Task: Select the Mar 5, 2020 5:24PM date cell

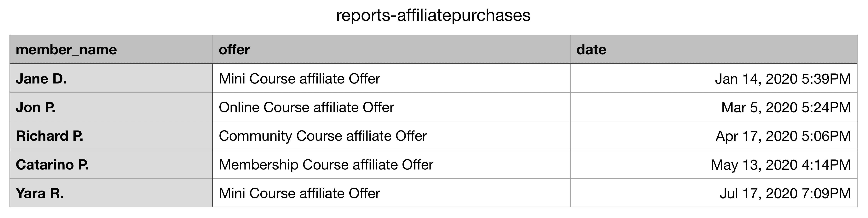Action: click(x=714, y=107)
